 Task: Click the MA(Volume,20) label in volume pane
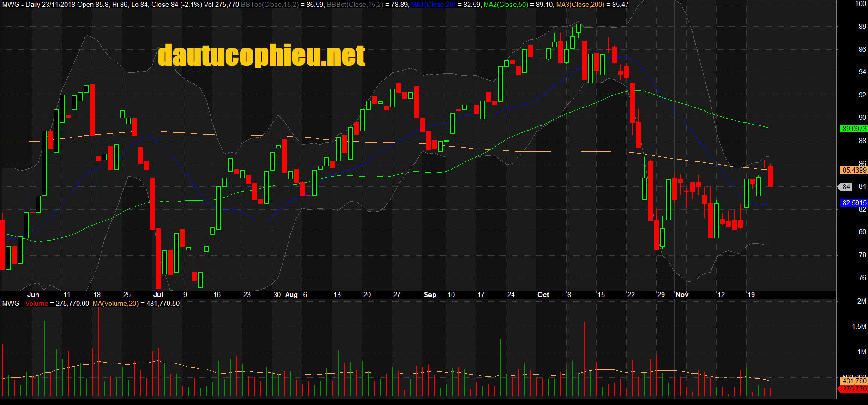coord(115,304)
